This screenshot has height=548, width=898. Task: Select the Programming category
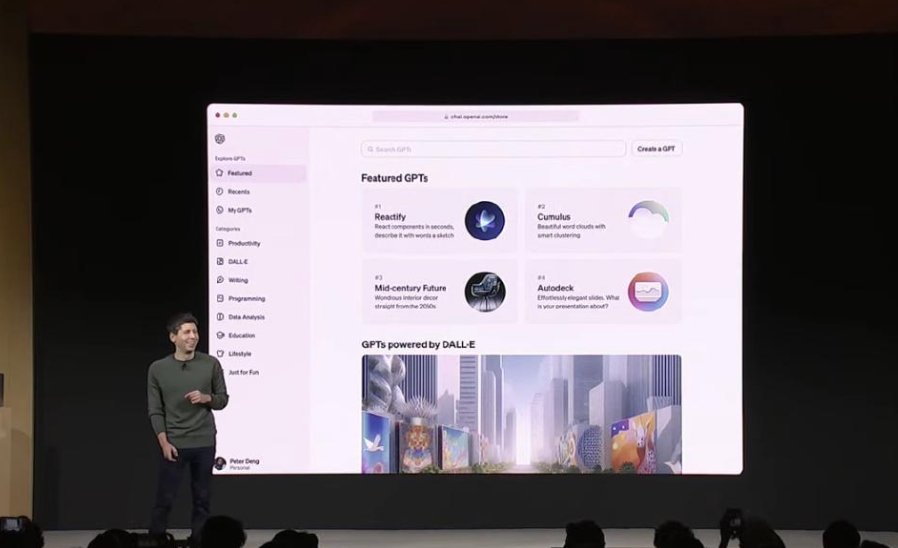[246, 298]
